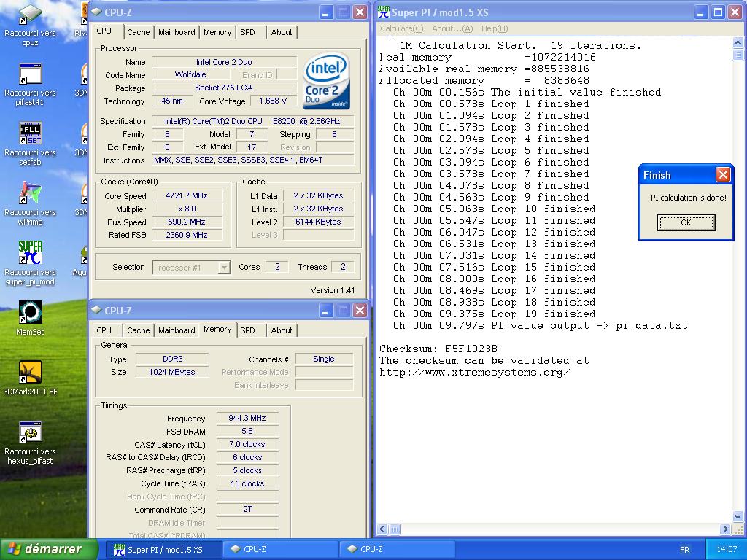Click the Core Voltage 1.688 V field
Image resolution: width=747 pixels, height=560 pixels.
pyautogui.click(x=273, y=101)
